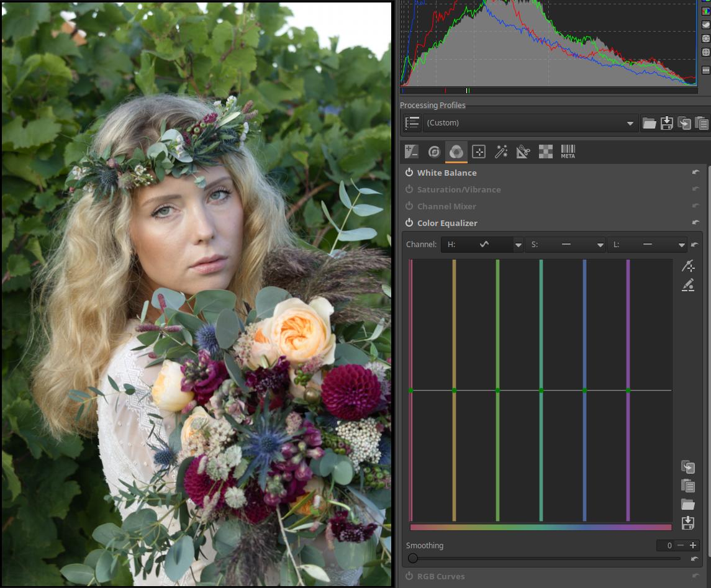This screenshot has width=711, height=588.
Task: Open the Exposure tab with plus-minus icon
Action: [411, 152]
